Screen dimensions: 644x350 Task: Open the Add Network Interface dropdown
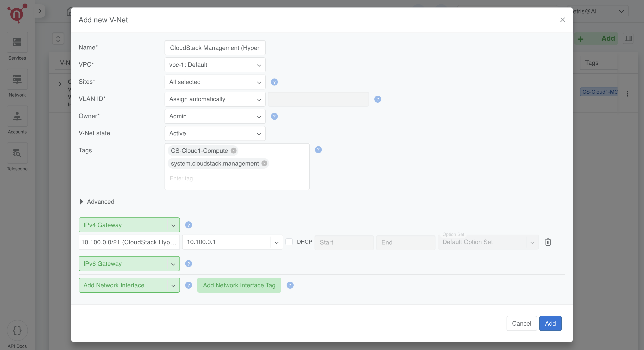click(x=129, y=285)
